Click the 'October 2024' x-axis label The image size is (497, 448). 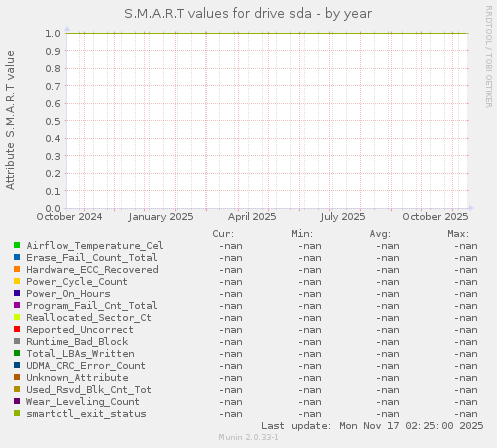point(69,217)
